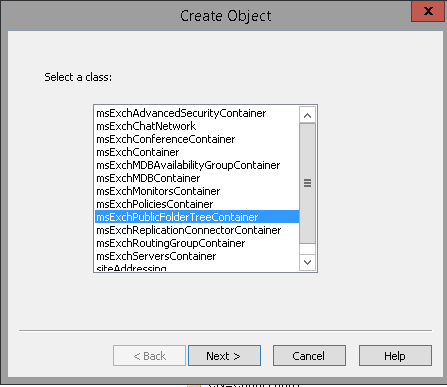
Task: Click the Next > button
Action: tap(224, 356)
